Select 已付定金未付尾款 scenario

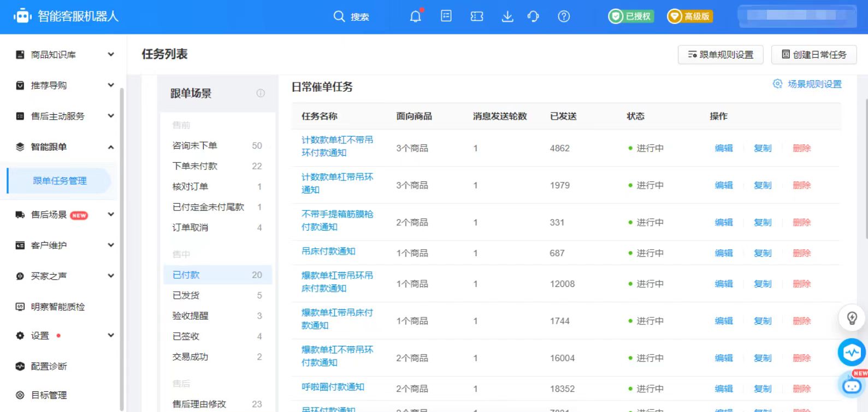217,207
